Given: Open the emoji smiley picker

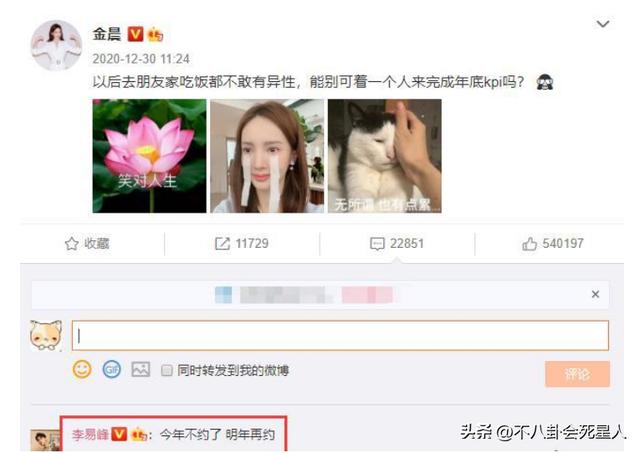Looking at the screenshot, I should (x=82, y=369).
